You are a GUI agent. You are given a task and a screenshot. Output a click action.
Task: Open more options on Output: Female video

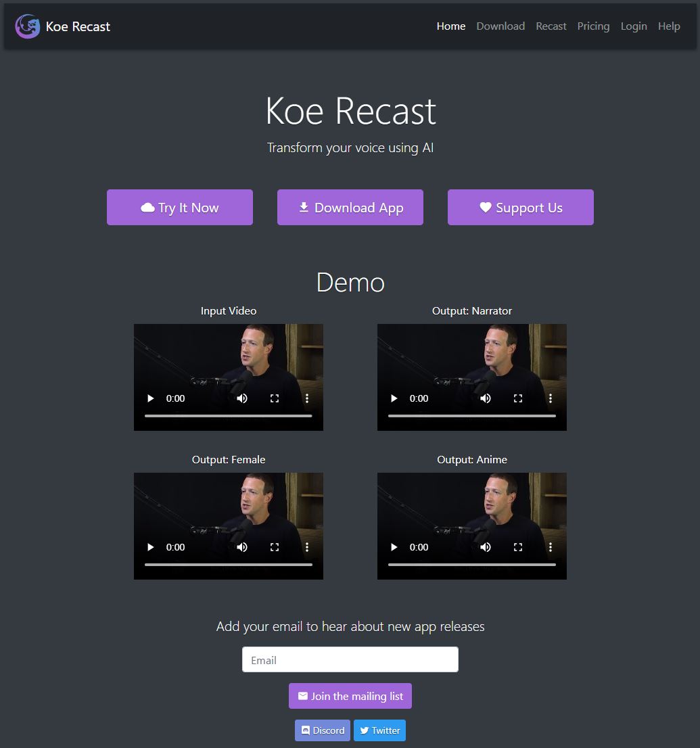pos(307,547)
